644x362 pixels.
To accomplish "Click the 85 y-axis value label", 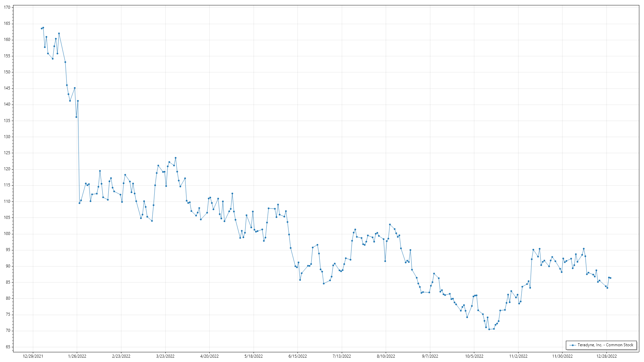I will pos(8,282).
